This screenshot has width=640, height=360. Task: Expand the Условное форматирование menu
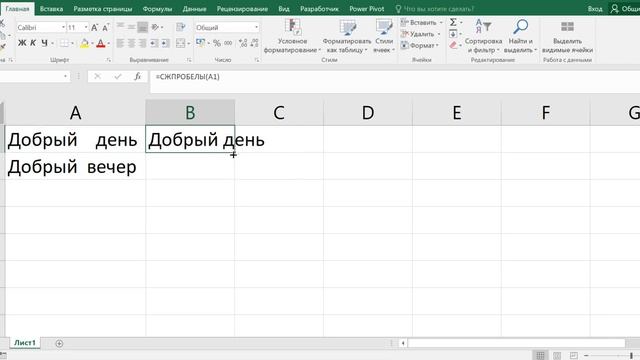[x=292, y=36]
